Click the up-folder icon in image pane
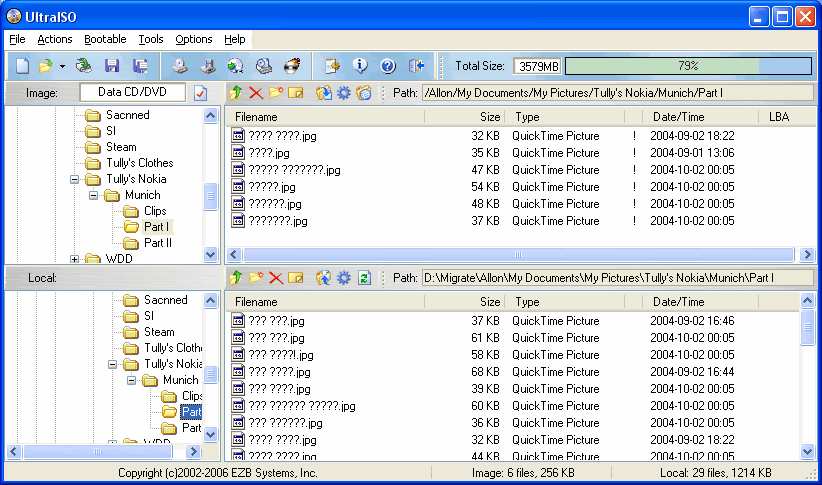The height and width of the screenshot is (485, 822). (x=236, y=93)
